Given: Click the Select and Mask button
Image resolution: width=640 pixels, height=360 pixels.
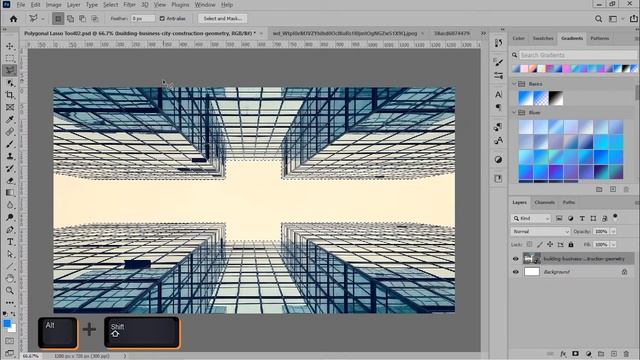Looking at the screenshot, I should tap(222, 19).
